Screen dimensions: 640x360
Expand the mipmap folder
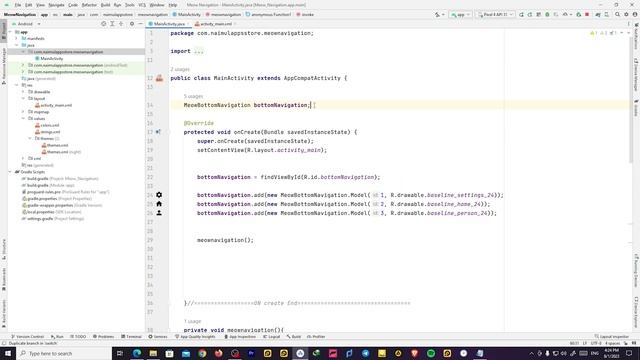coord(23,112)
